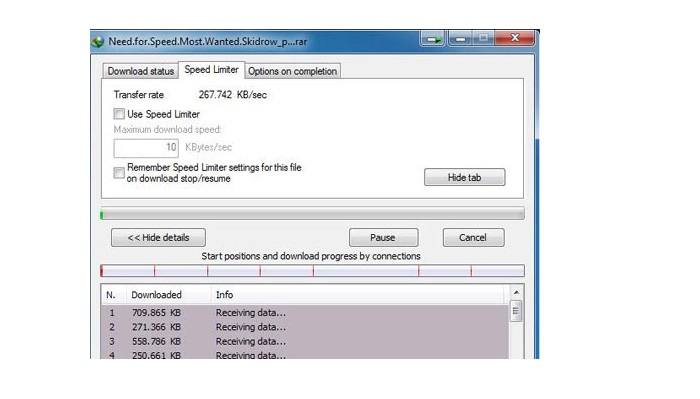Click the IDM globe icon in title bar
Viewport: 700px width, 399px height.
click(98, 42)
